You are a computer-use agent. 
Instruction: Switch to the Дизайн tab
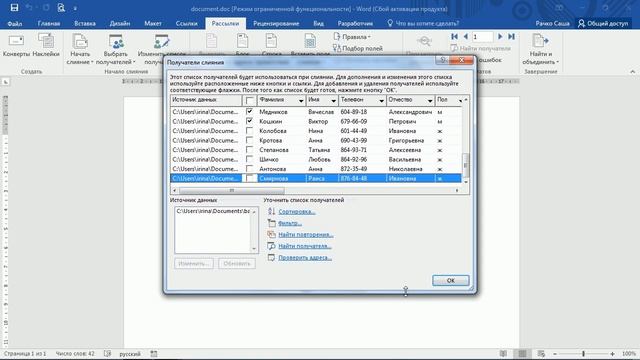[120, 24]
